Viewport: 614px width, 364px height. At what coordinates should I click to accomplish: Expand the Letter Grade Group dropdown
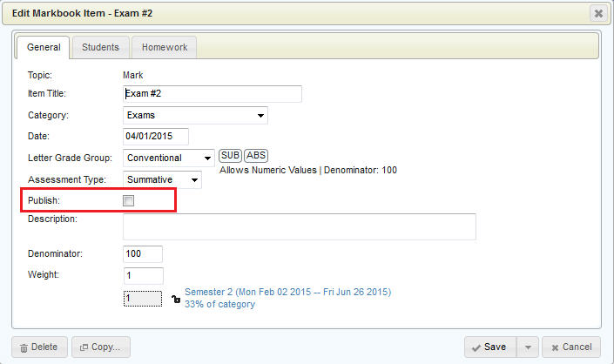click(x=169, y=158)
